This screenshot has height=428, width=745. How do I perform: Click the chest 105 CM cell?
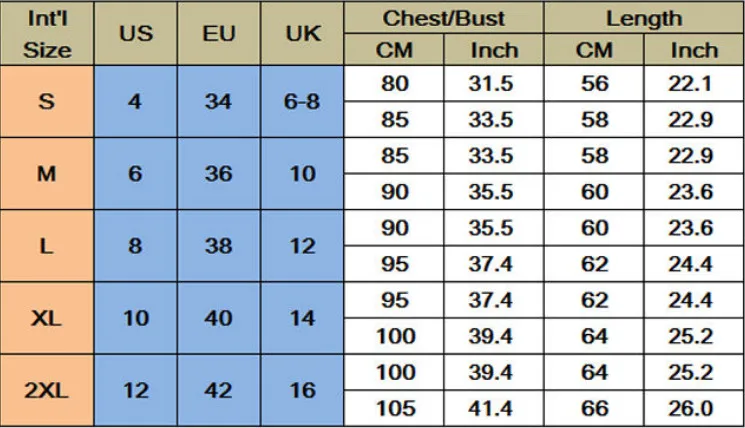coord(394,409)
